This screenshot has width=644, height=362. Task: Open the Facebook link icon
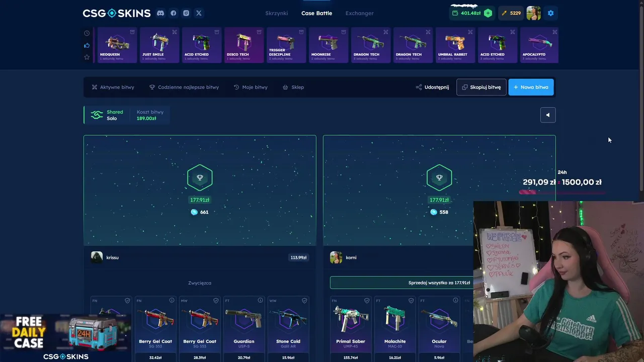(x=174, y=13)
